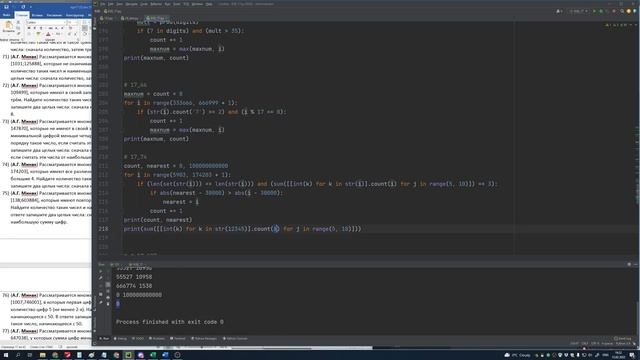
Task: Open the Вставка ribbon tab in Word
Action: coord(37,15)
